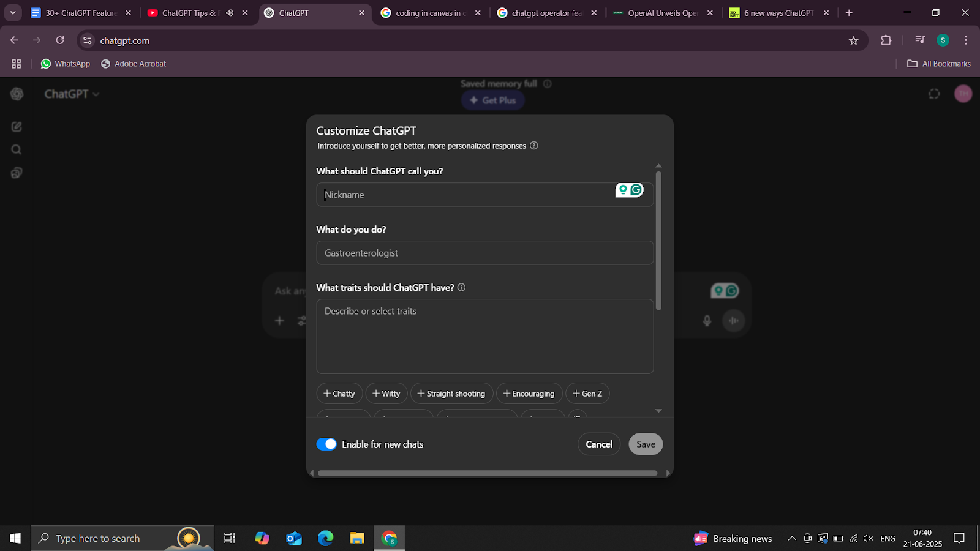980x551 pixels.
Task: Add the Straight shooting trait chip
Action: point(451,394)
